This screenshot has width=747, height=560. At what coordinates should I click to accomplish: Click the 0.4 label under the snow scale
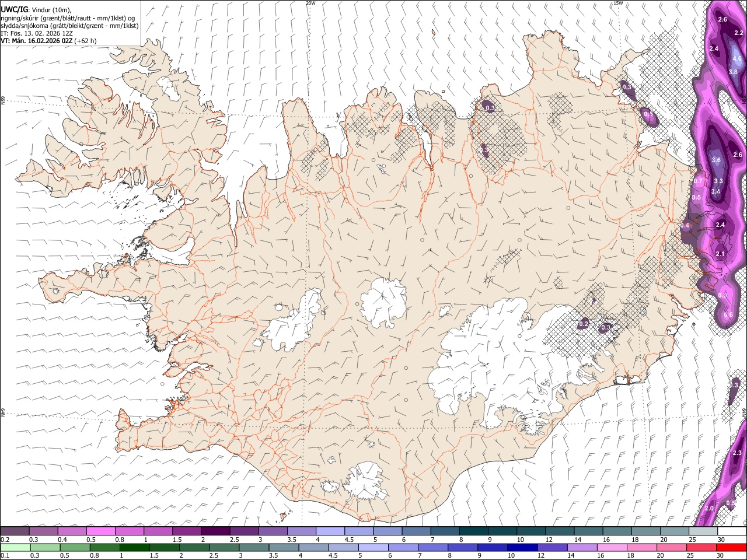[x=62, y=540]
